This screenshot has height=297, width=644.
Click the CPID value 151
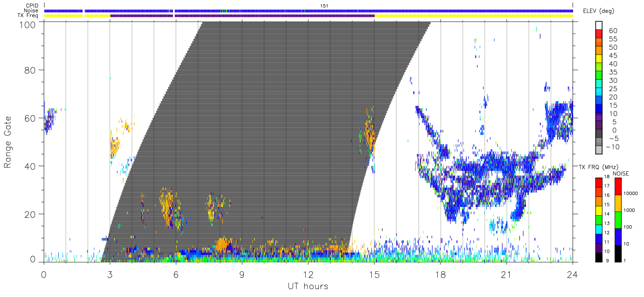click(x=324, y=6)
